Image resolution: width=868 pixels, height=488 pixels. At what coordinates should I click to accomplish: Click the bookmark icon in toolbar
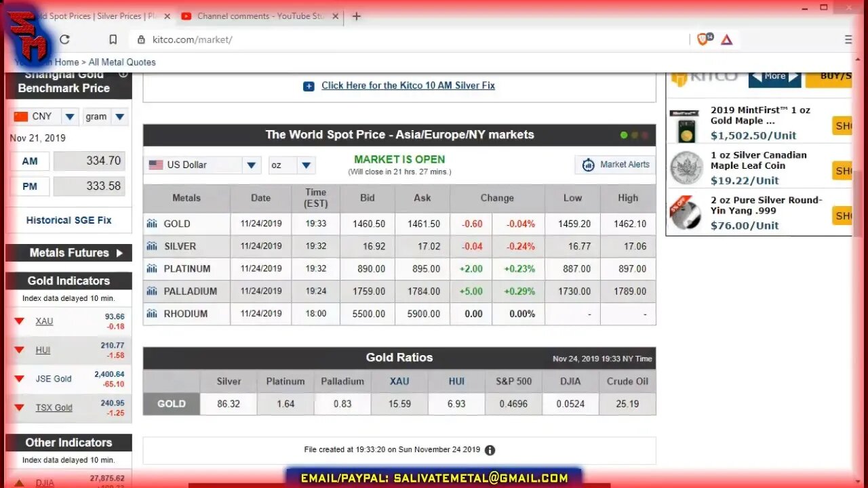pos(113,39)
